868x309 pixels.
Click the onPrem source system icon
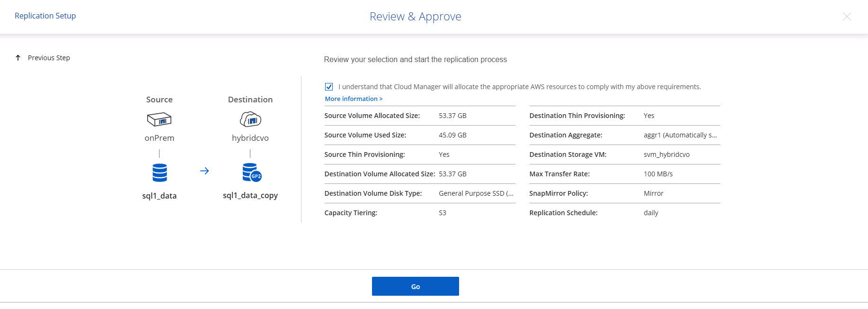coord(159,119)
